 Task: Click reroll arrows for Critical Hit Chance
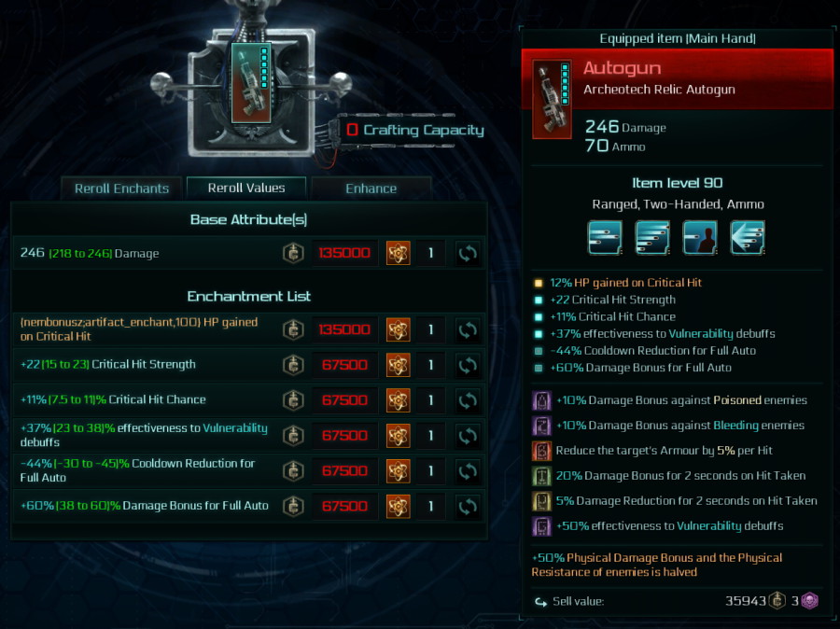[468, 400]
